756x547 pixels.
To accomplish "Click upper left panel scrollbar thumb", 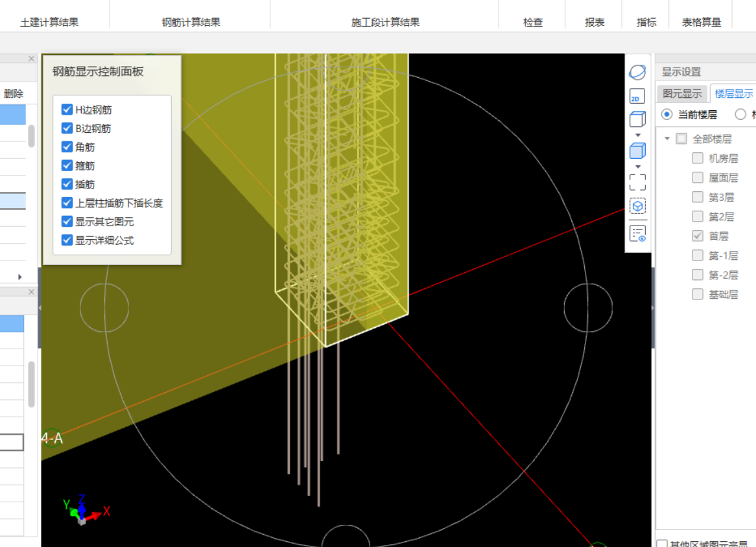I will 31,136.
